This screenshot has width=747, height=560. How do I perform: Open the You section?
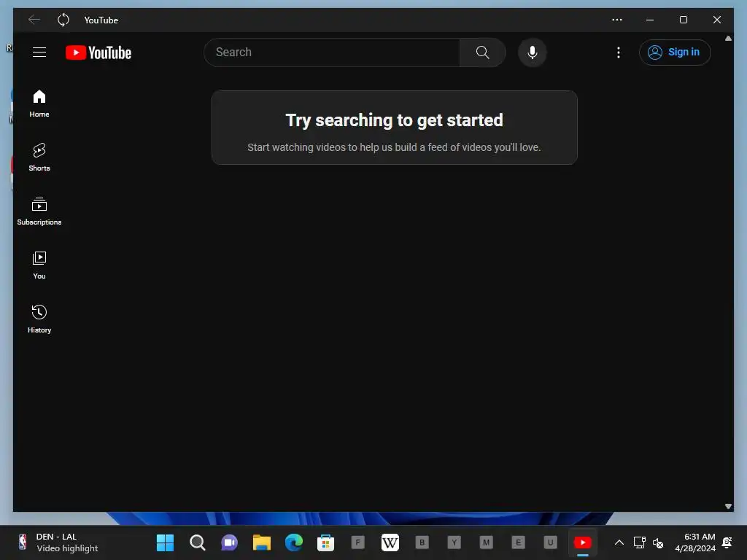pos(39,265)
